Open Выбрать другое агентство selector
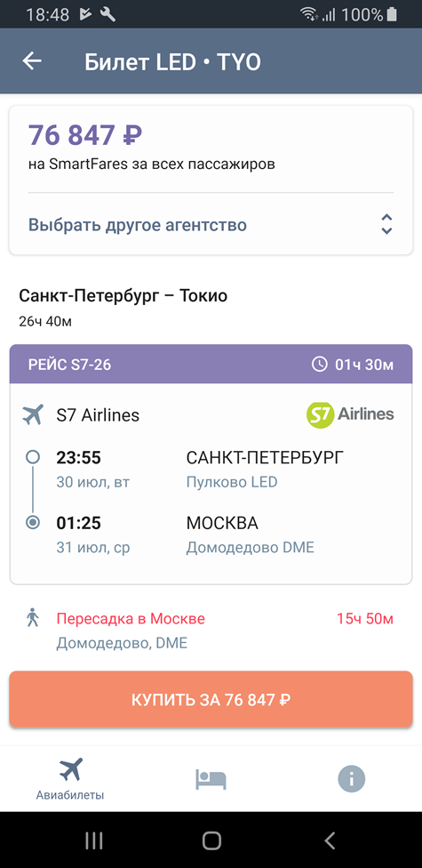422x868 pixels. tap(211, 225)
